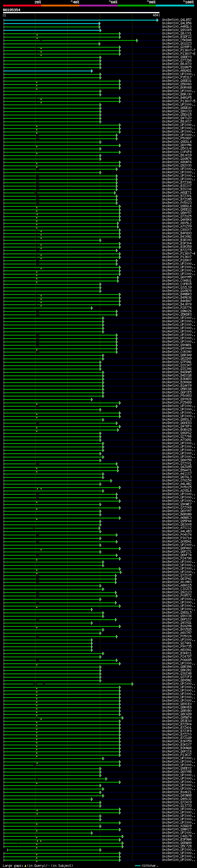Open hit UniRef100_Q4LB57

[176, 20]
